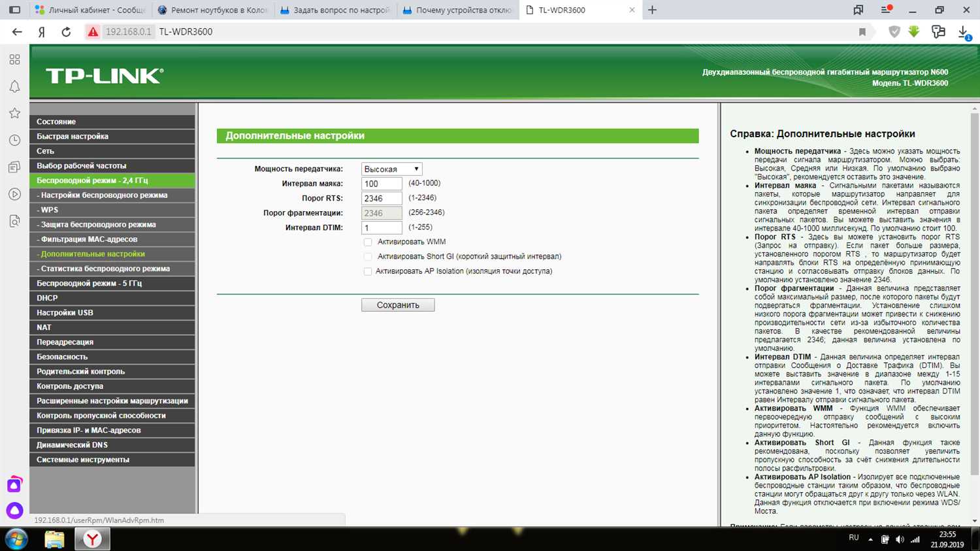Click the network signal tray icon
980x551 pixels.
tap(915, 539)
